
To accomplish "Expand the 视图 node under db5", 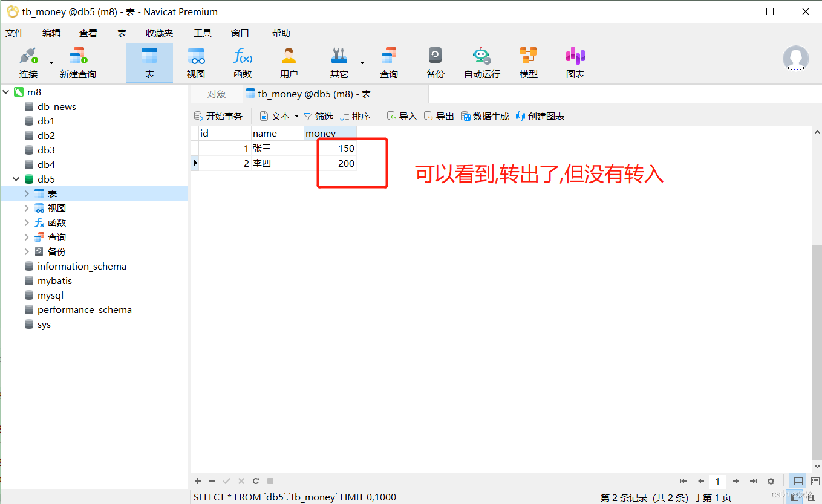I will [x=27, y=208].
